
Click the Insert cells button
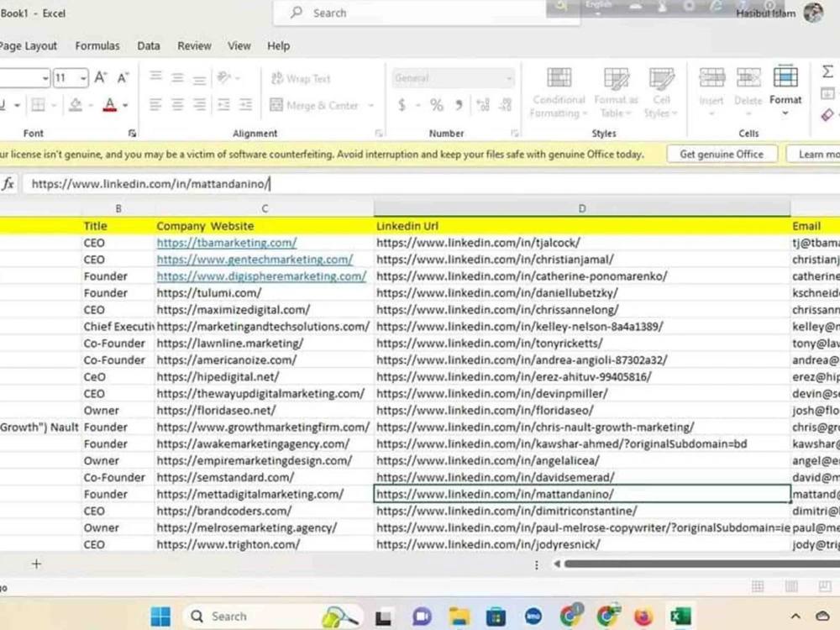711,92
